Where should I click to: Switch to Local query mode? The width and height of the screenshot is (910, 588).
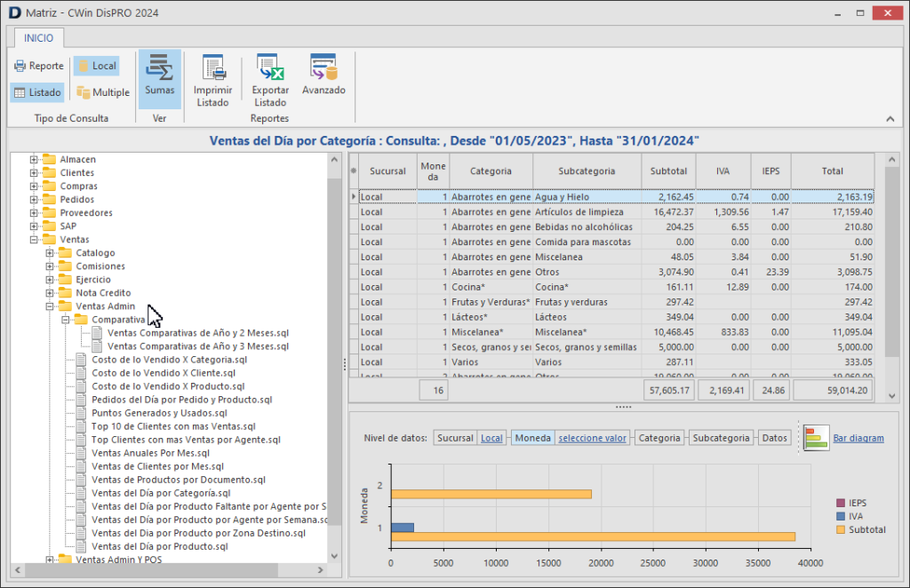96,66
